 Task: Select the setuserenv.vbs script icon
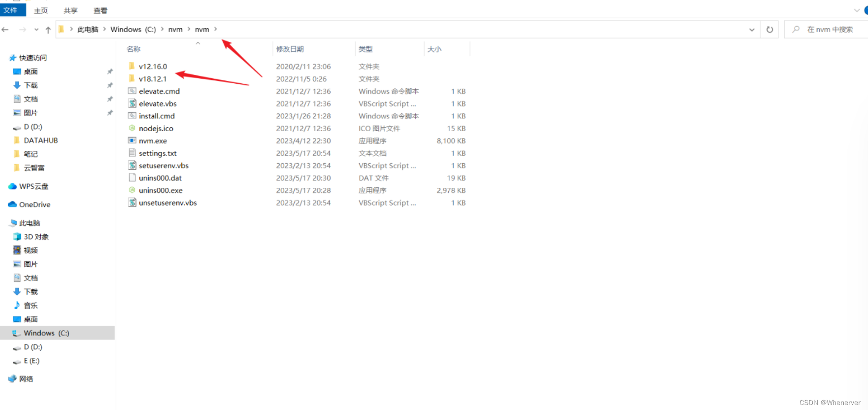tap(132, 165)
